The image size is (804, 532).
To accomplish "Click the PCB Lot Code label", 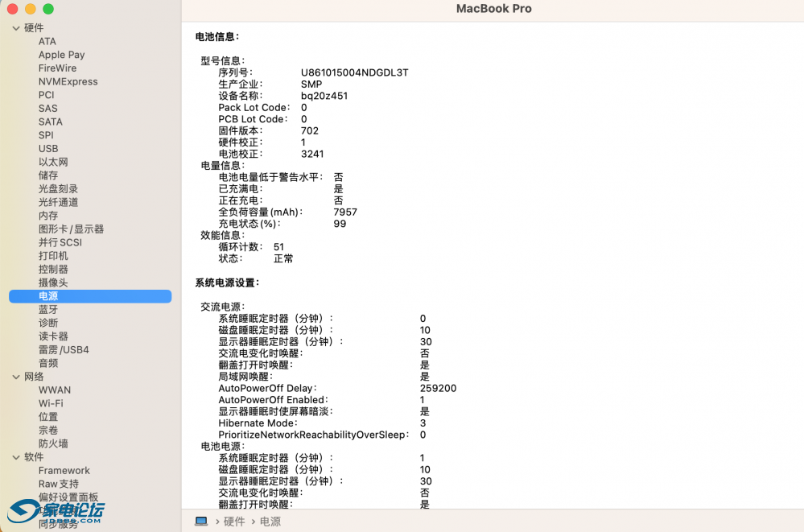I will [254, 119].
